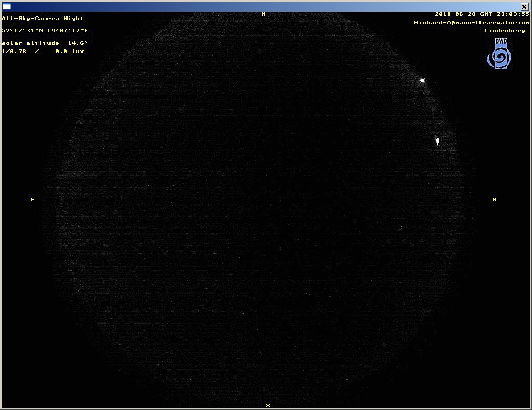Click the 'Lindenberg' location text
532x410 pixels.
[505, 30]
